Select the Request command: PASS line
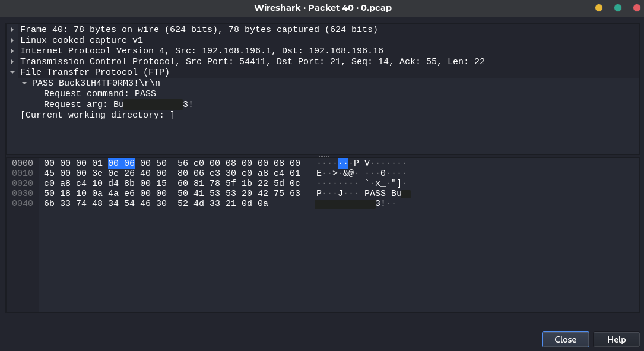 [x=100, y=94]
